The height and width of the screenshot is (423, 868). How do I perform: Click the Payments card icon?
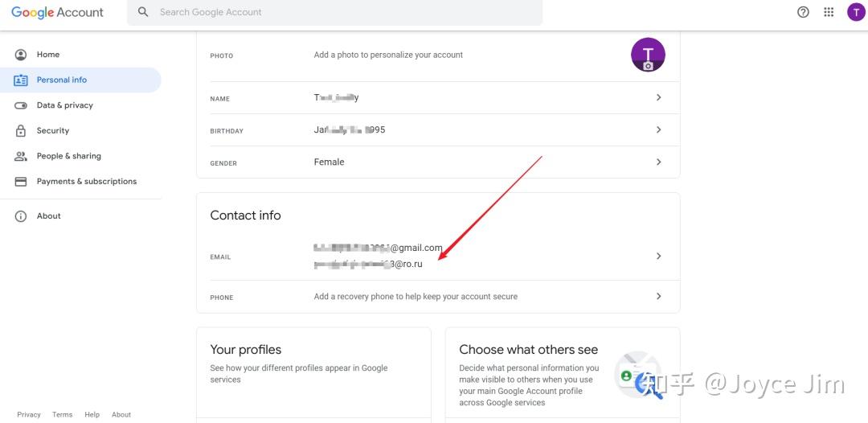click(21, 182)
